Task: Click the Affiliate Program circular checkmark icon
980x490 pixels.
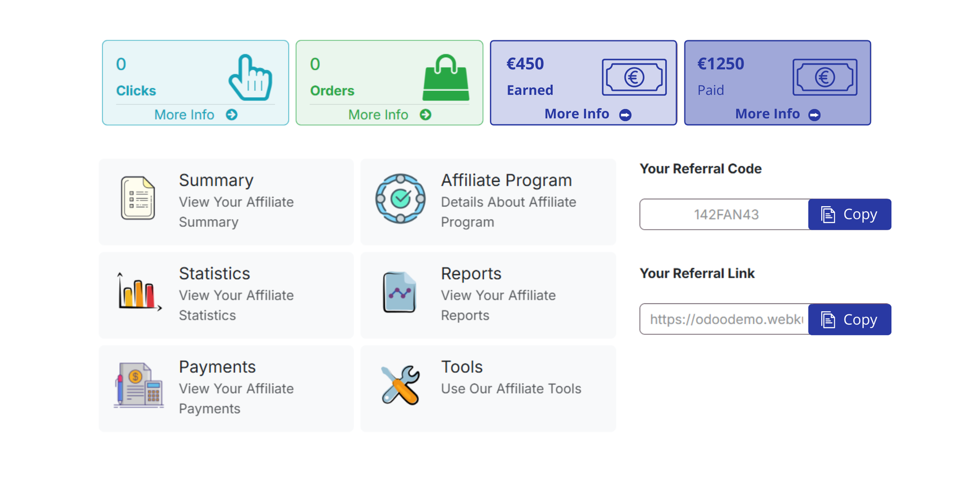Action: pos(400,199)
